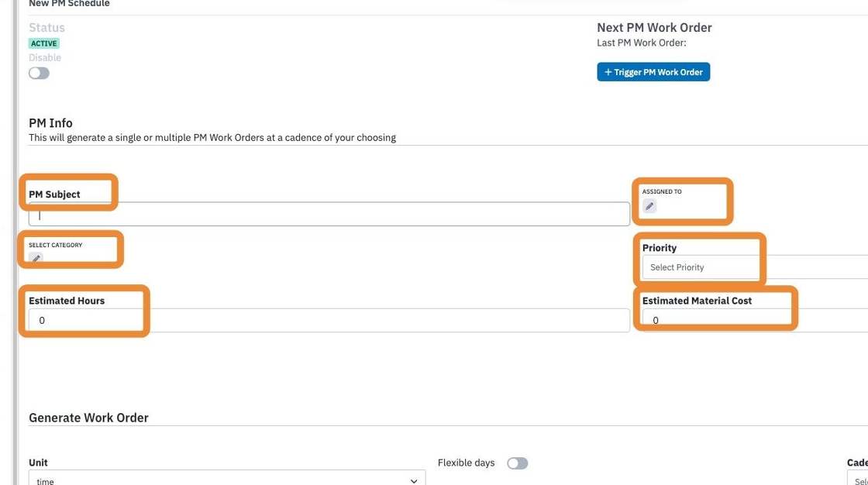Viewport: 868px width, 485px height.
Task: Click the Generate Work Order section heading
Action: [88, 418]
